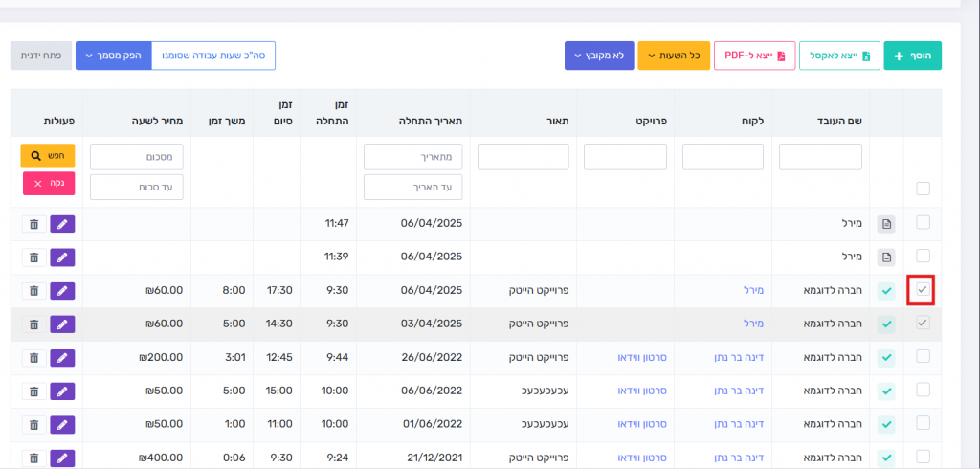Focus the לקוח filter input
The height and width of the screenshot is (469, 980).
tap(724, 157)
